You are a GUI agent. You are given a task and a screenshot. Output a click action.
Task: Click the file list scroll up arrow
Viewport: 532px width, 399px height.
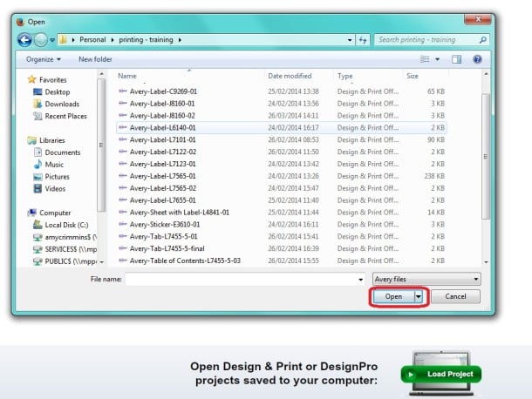click(486, 74)
